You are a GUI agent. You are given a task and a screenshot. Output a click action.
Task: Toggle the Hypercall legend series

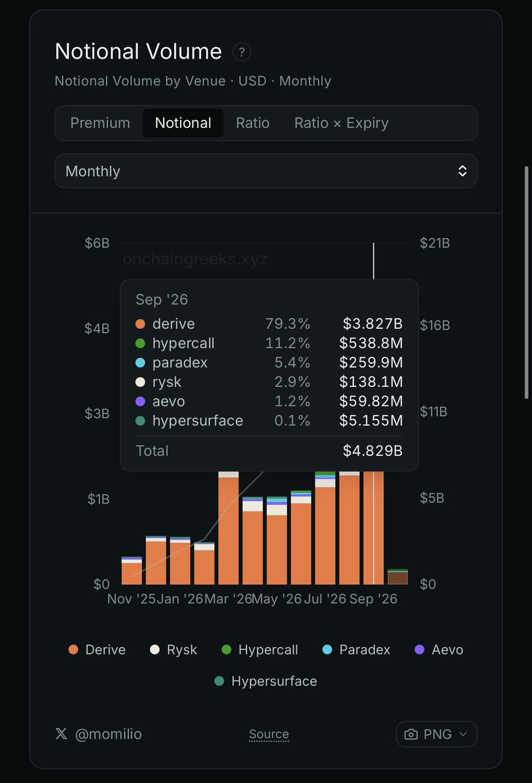(x=259, y=650)
